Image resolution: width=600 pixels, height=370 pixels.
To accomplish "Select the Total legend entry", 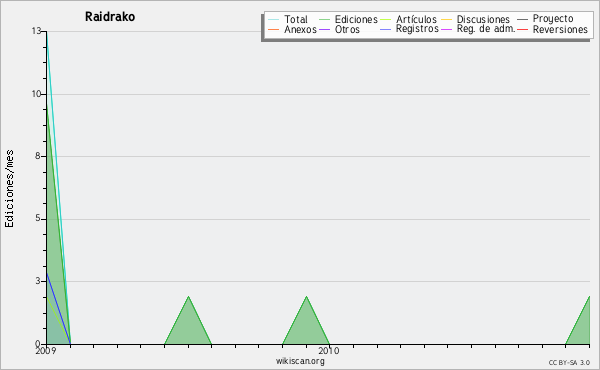I will click(296, 19).
